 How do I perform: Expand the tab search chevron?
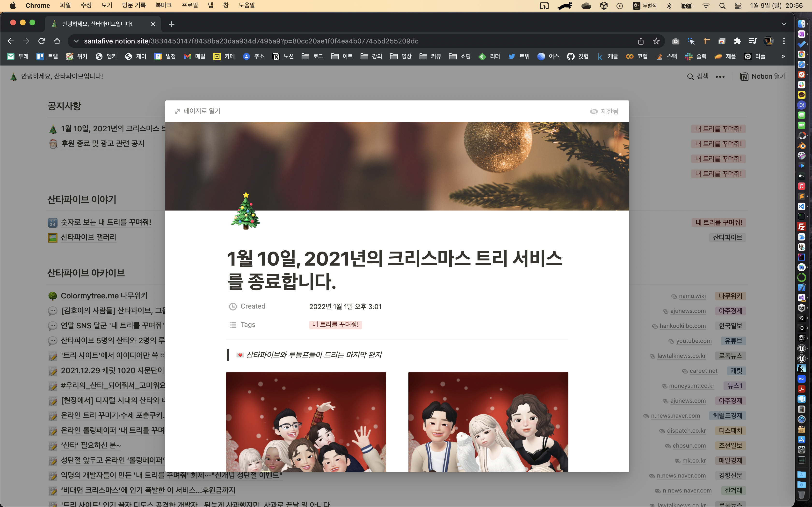[x=784, y=24]
